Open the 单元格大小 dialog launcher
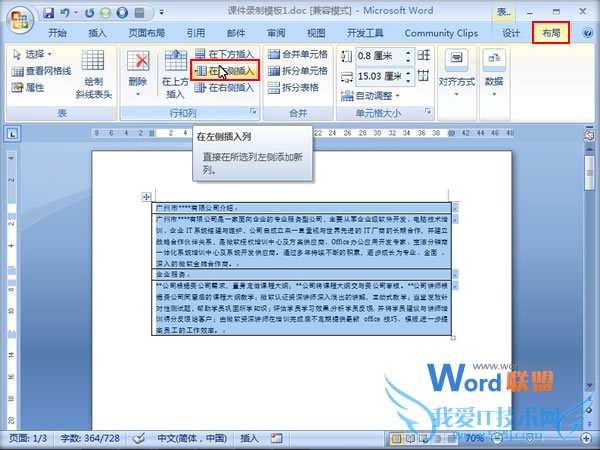The image size is (600, 450). point(428,111)
